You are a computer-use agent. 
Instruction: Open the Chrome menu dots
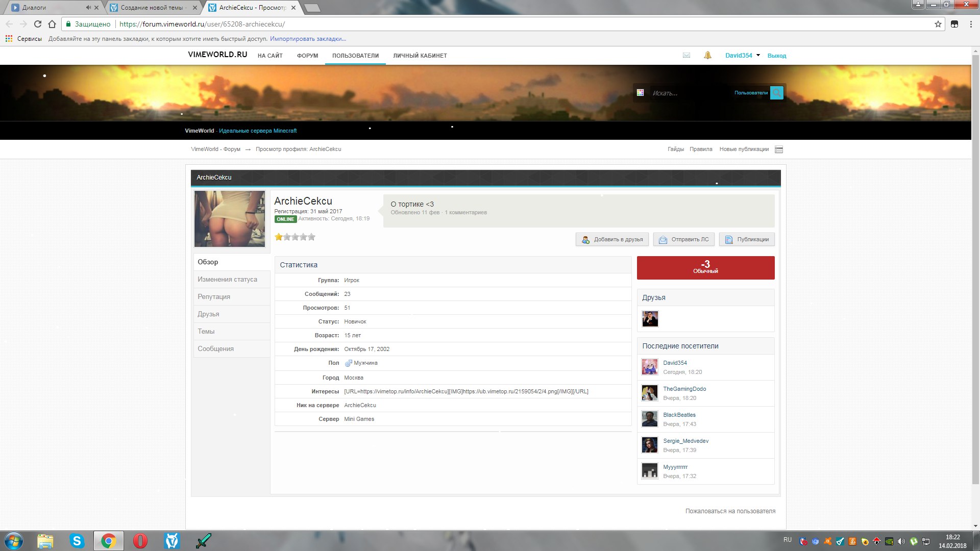970,24
